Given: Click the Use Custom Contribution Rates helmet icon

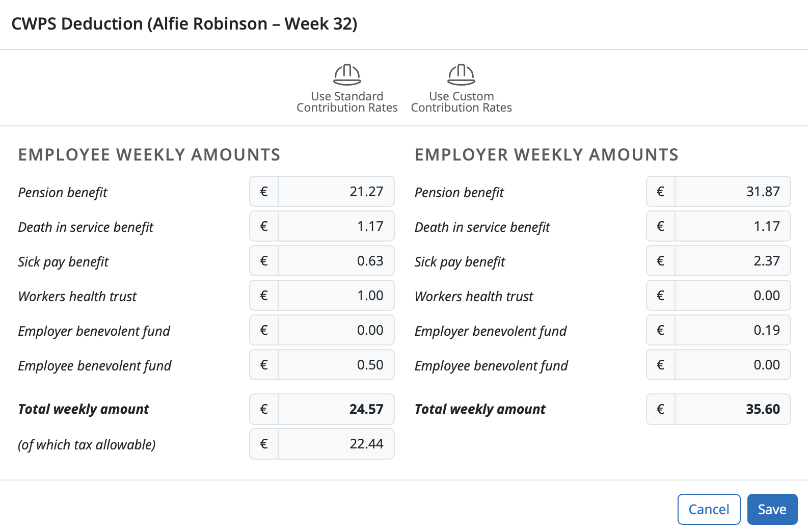Looking at the screenshot, I should (461, 74).
